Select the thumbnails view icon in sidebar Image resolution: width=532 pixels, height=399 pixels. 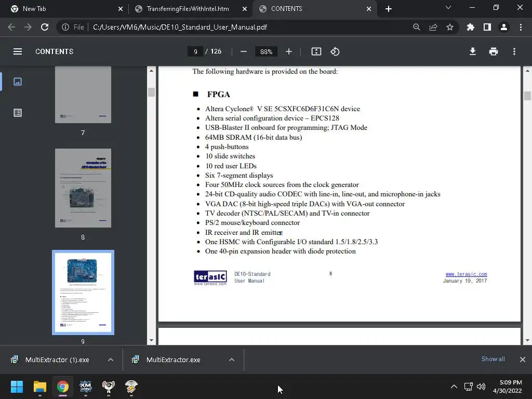tap(18, 82)
